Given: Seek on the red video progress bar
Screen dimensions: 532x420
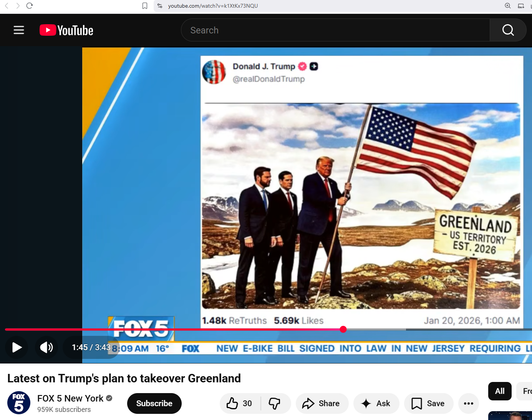Looking at the screenshot, I should (x=268, y=329).
